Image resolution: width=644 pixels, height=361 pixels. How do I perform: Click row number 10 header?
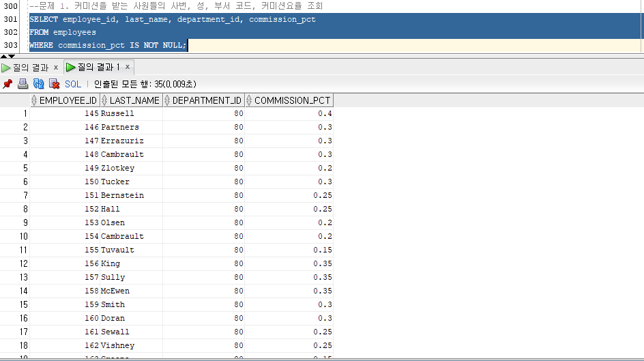click(15, 236)
